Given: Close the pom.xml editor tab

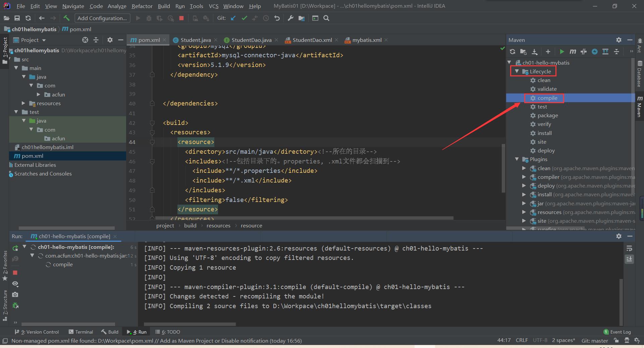Looking at the screenshot, I should pyautogui.click(x=164, y=40).
